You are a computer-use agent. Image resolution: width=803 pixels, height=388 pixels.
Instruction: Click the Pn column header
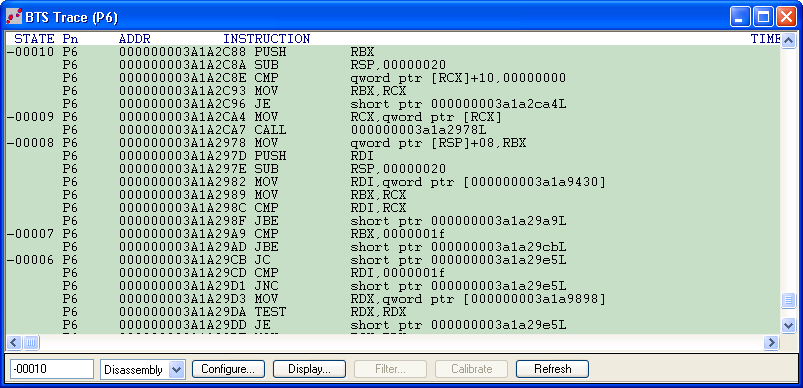tap(70, 39)
